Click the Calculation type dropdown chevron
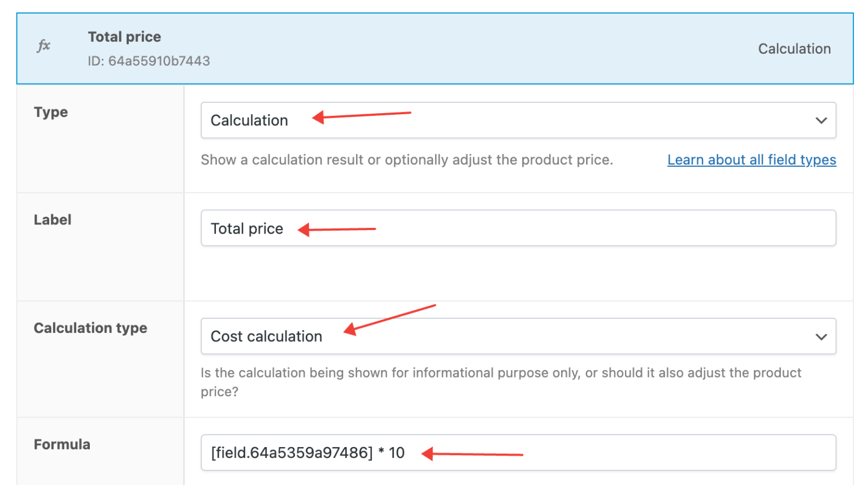Viewport: 868px width, 485px height. pos(821,336)
